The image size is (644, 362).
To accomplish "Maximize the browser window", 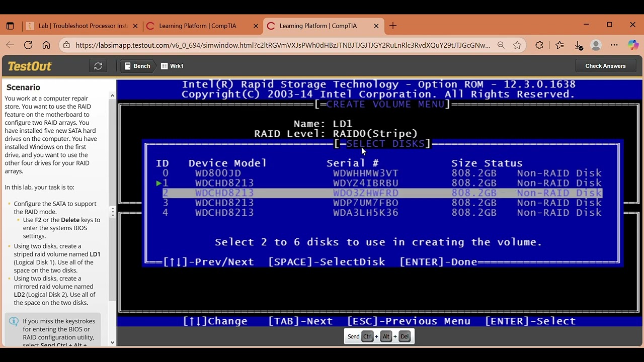I will click(609, 24).
